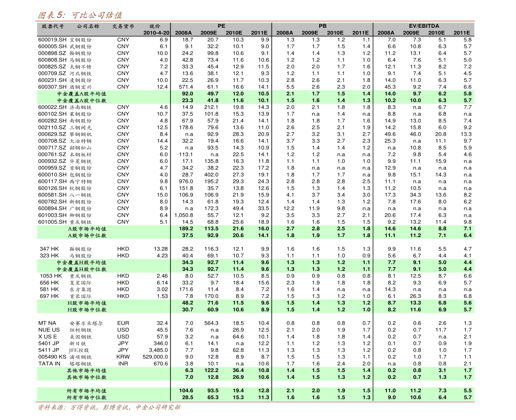This screenshot has width=516, height=420.
Task: Click the 资料来源 source footnote
Action: coord(109,407)
